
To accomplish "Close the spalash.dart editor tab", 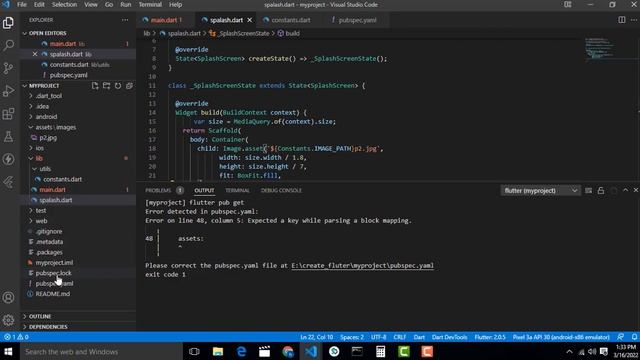I will pos(249,20).
